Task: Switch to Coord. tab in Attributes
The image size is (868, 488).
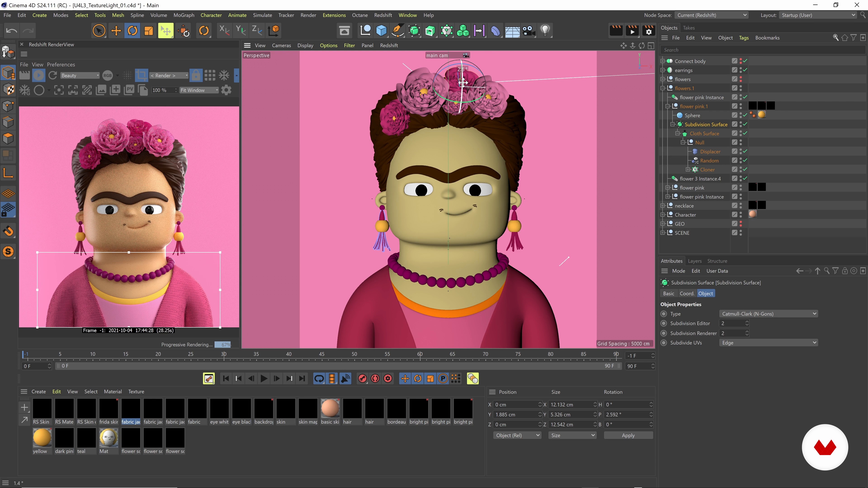Action: [x=687, y=294]
